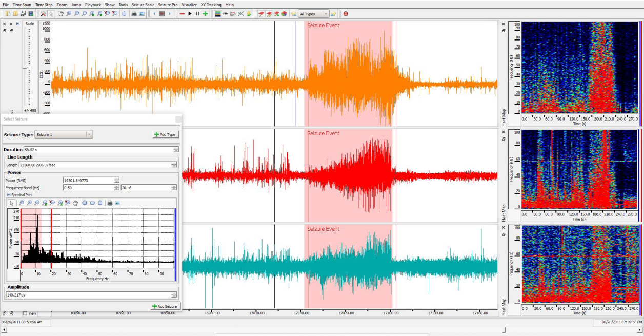Screen dimensions: 644x336
Task: Click the middle heat map spectrogram
Action: point(579,169)
